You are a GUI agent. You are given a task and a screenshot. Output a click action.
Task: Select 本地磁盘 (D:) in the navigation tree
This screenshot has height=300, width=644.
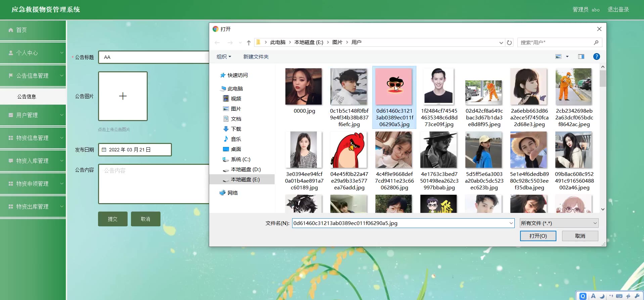[245, 170]
